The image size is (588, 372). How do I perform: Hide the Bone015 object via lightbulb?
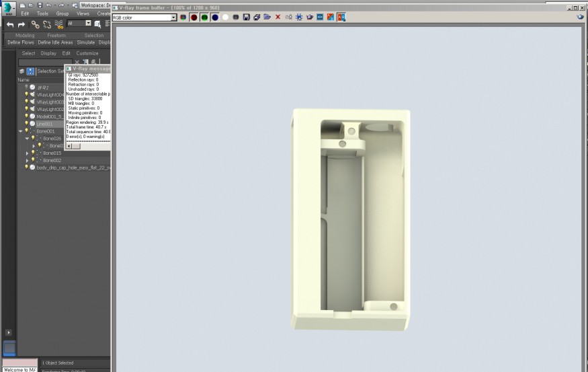click(x=32, y=153)
